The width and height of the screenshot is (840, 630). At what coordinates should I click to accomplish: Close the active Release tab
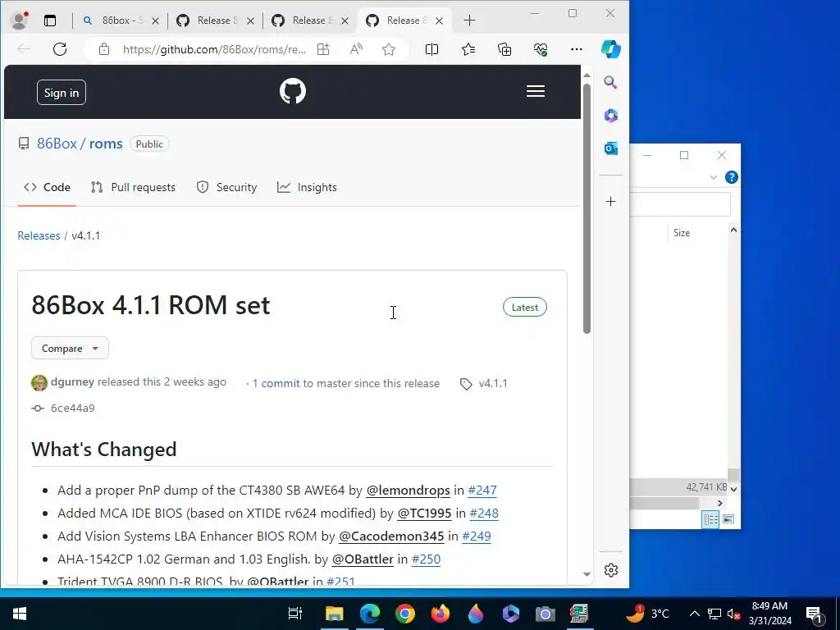tap(440, 21)
